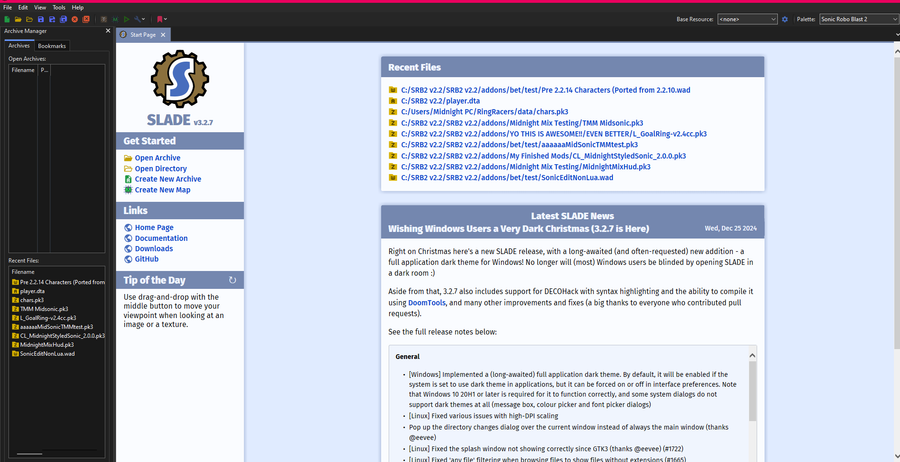Expand the Palette combo box

(859, 20)
